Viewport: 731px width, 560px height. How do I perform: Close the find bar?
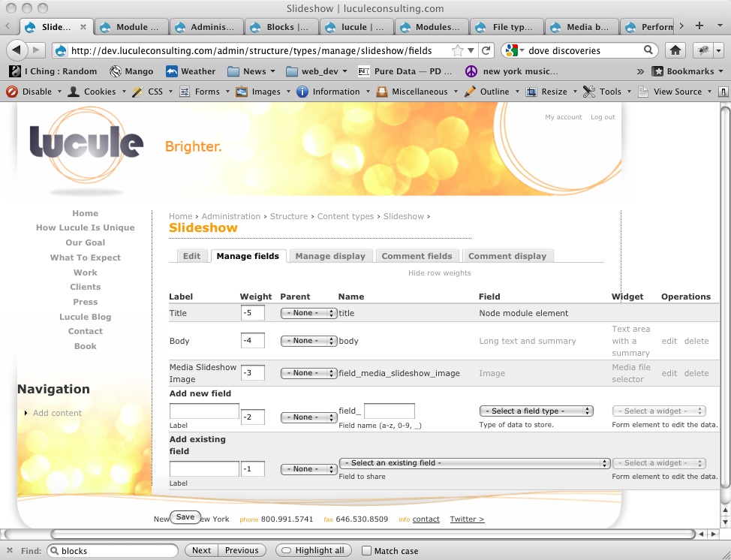tap(10, 551)
